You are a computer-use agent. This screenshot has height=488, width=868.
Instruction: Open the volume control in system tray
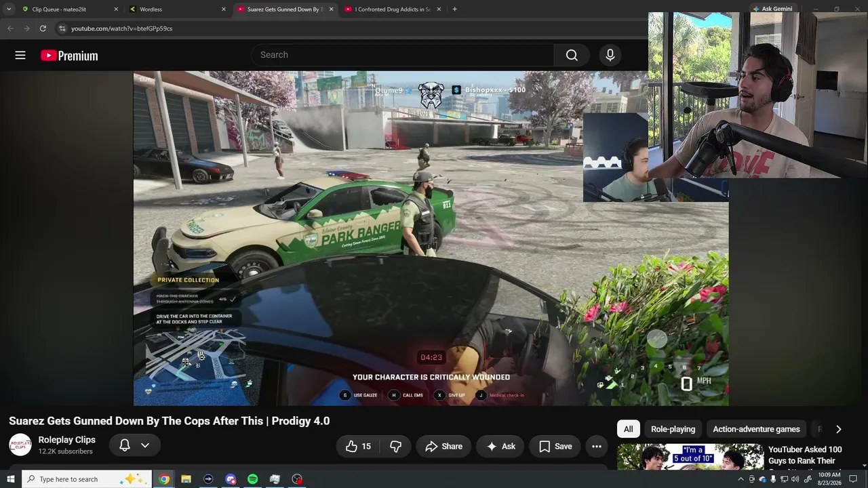coord(795,479)
